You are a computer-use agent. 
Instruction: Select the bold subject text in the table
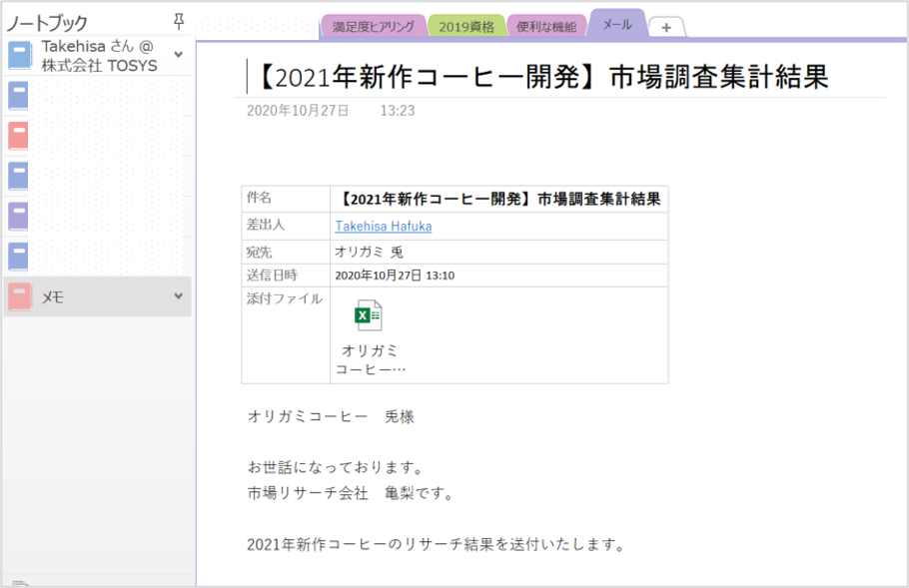pyautogui.click(x=498, y=200)
